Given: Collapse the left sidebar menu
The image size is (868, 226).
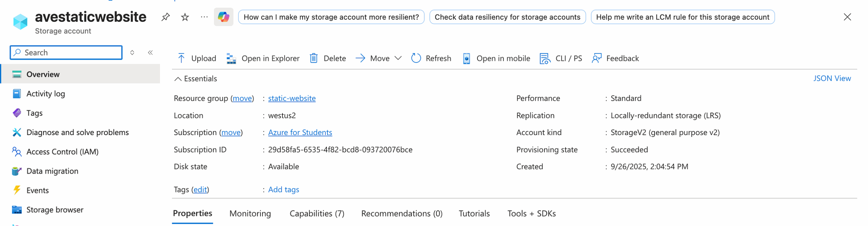Looking at the screenshot, I should [x=150, y=53].
